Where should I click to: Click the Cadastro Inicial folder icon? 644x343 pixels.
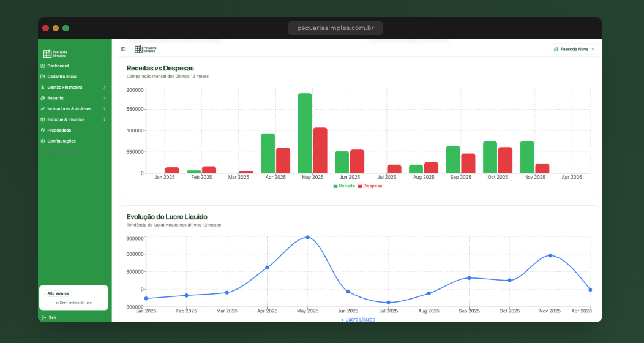42,77
